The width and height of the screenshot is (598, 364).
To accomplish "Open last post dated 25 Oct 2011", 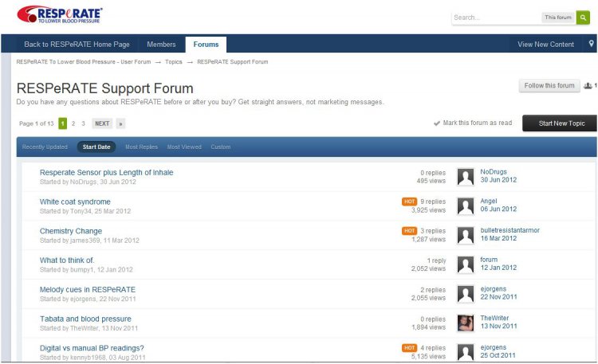I will 498,355.
